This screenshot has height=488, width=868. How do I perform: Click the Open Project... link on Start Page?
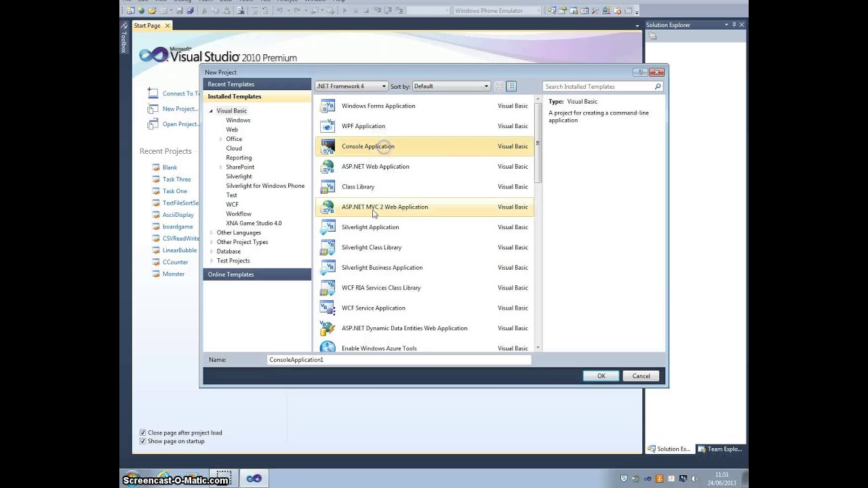tap(180, 124)
